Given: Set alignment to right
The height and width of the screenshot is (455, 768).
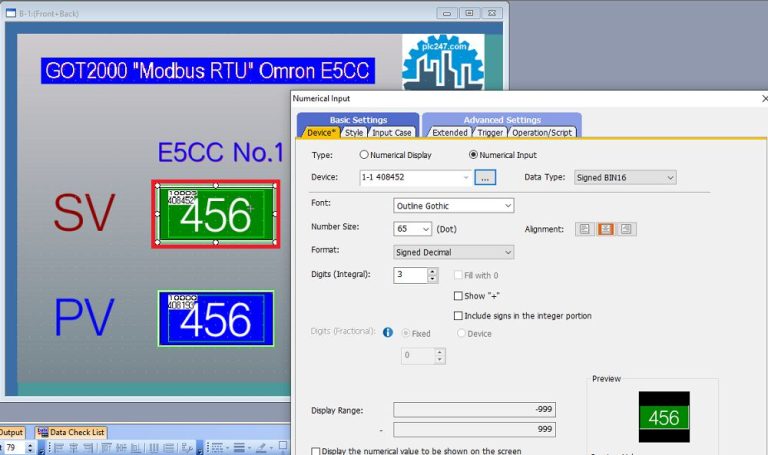Looking at the screenshot, I should (x=626, y=229).
